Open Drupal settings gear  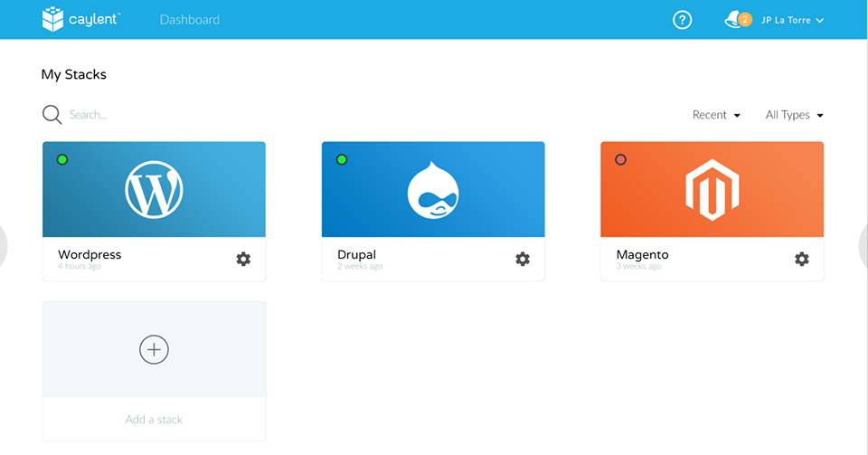pyautogui.click(x=523, y=259)
